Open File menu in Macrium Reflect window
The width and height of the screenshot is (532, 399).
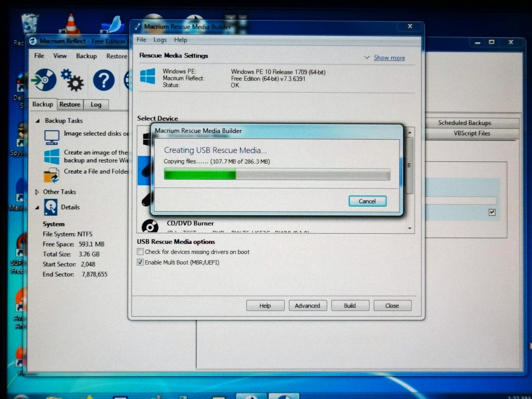click(39, 56)
